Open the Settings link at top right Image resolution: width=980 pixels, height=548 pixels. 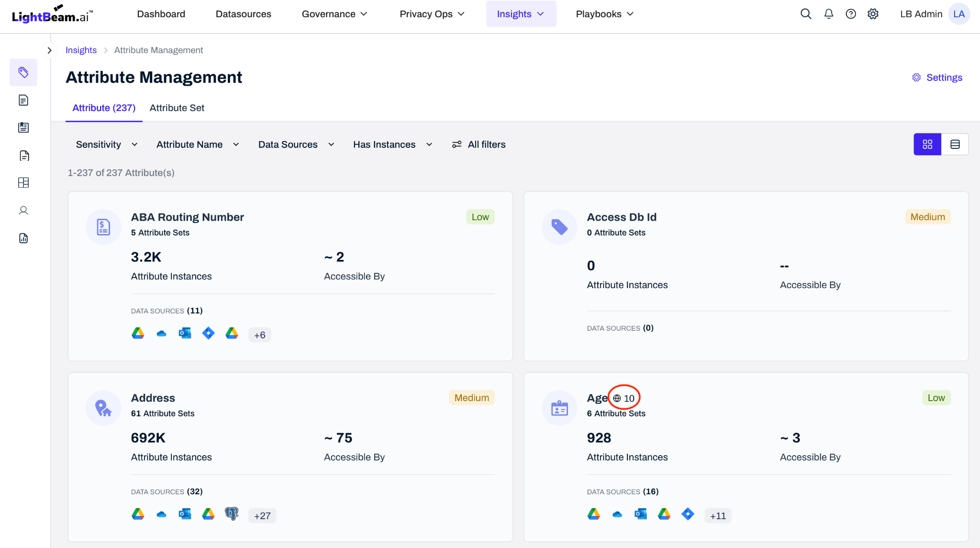tap(937, 78)
